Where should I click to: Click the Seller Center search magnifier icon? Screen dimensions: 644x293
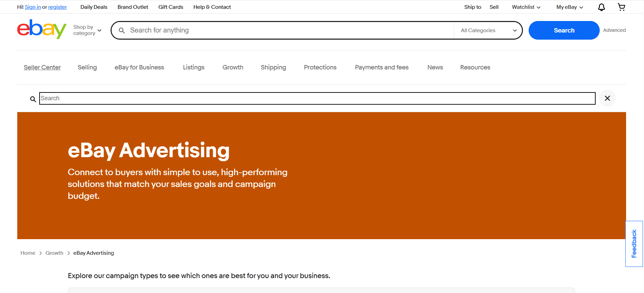[x=33, y=99]
